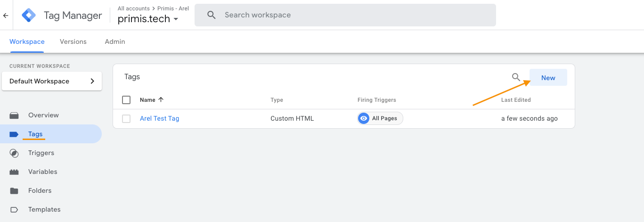This screenshot has width=644, height=222.
Task: Click the Tags panel heading
Action: click(132, 76)
